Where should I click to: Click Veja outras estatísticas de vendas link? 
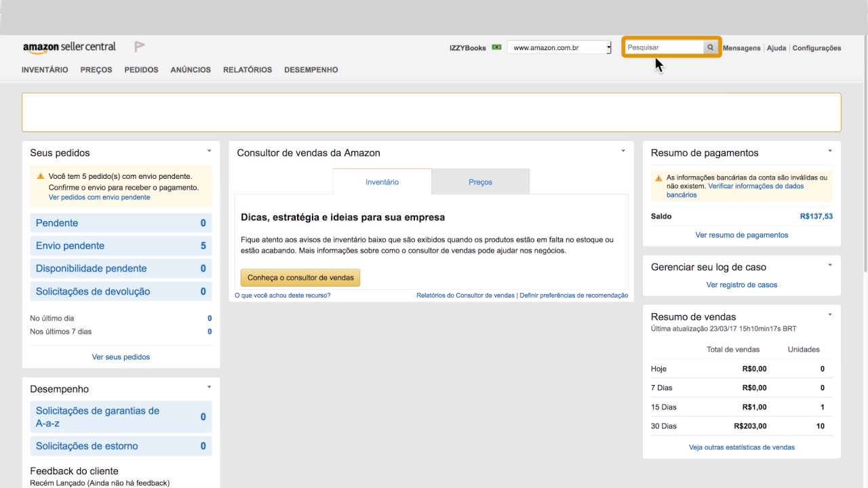coord(742,447)
